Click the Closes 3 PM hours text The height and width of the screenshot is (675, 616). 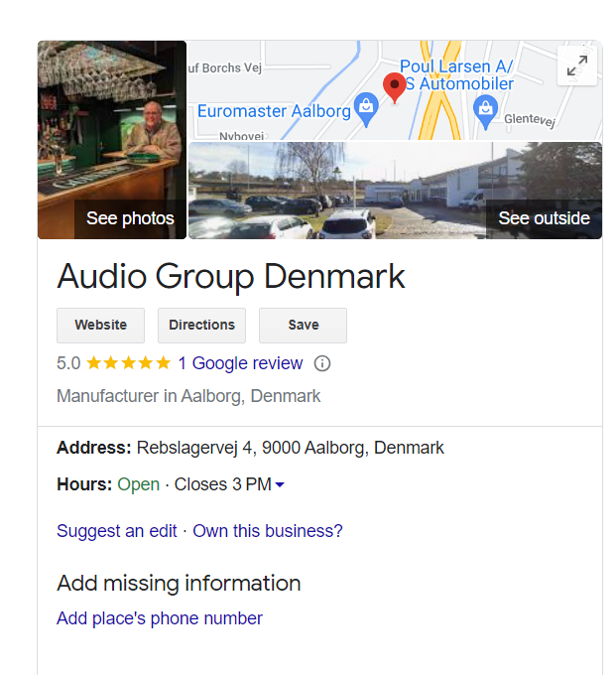(223, 484)
